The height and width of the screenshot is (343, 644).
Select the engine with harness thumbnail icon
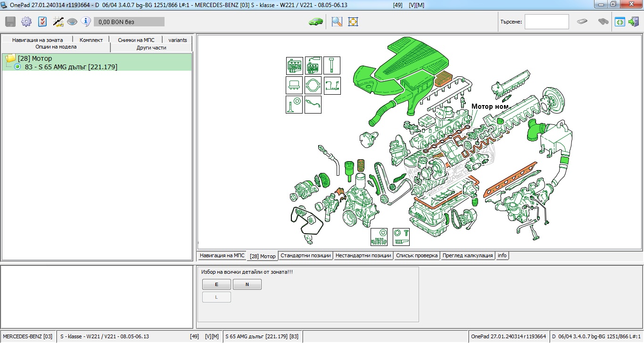(x=313, y=65)
